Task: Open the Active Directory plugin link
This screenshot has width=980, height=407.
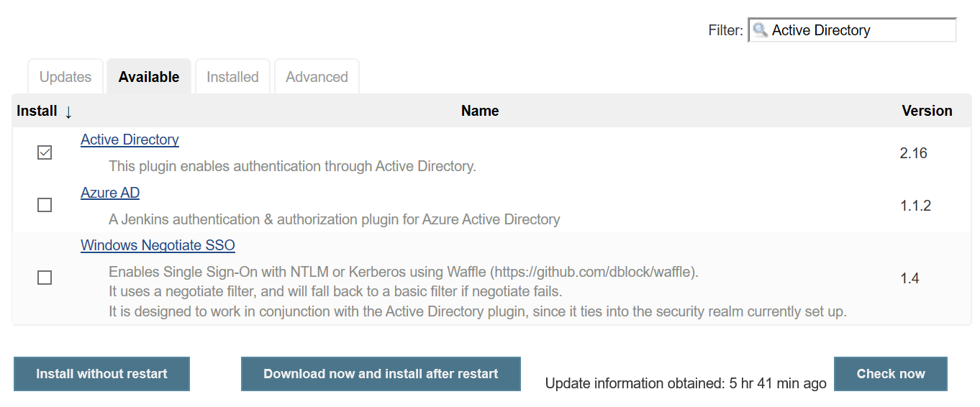Action: 130,140
